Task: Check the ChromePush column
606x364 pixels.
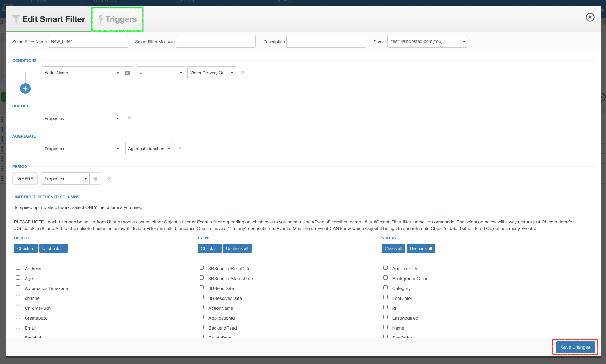Action: pyautogui.click(x=18, y=307)
